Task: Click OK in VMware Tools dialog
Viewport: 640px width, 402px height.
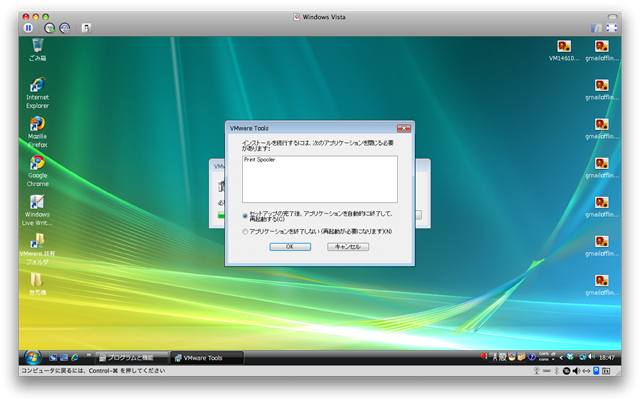Action: pyautogui.click(x=290, y=247)
